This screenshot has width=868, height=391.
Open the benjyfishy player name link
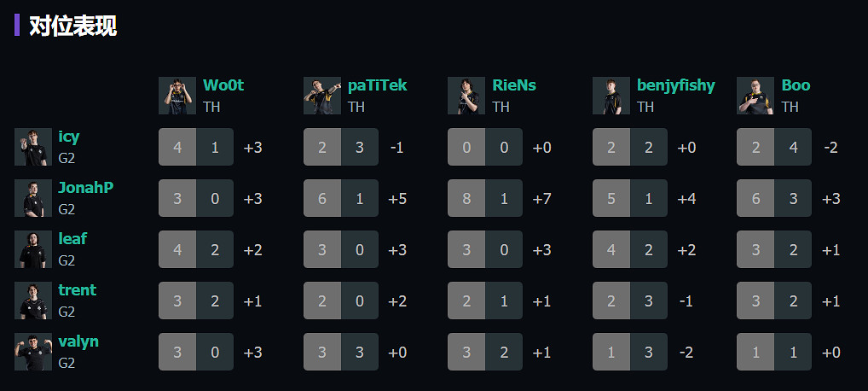675,85
